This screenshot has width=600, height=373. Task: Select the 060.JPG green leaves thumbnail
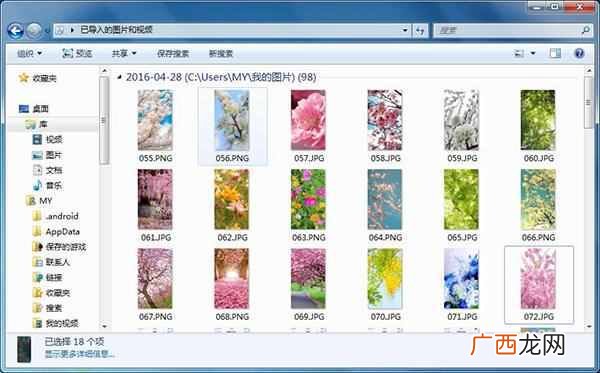[x=538, y=120]
